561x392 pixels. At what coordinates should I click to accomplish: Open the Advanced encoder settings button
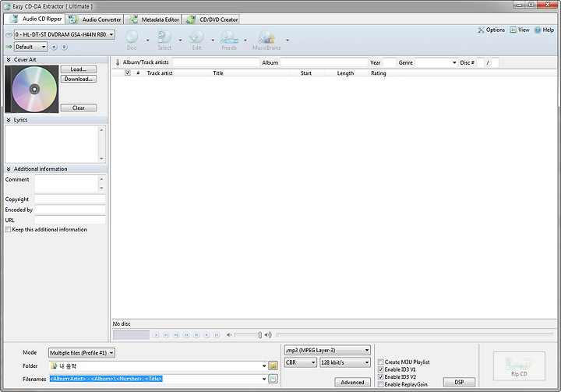(352, 382)
